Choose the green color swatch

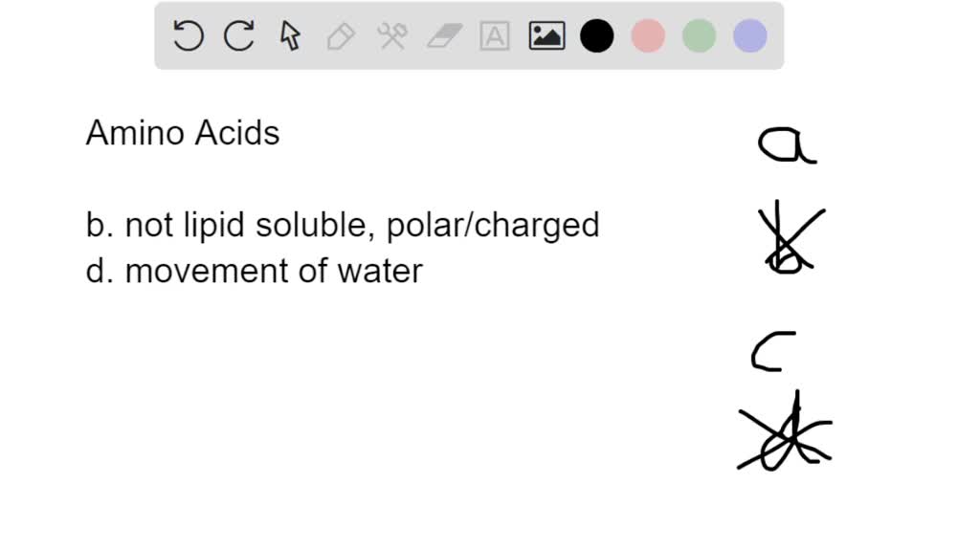(699, 35)
